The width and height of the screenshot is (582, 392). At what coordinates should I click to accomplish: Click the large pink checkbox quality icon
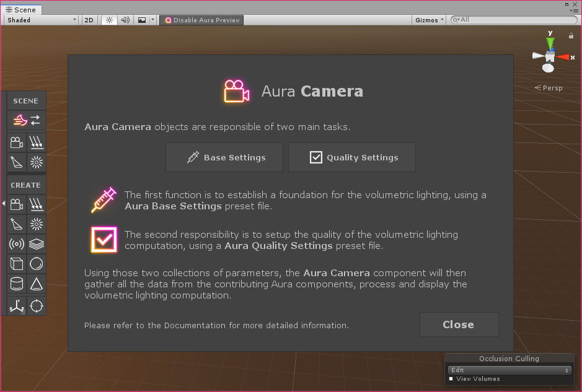pos(104,240)
